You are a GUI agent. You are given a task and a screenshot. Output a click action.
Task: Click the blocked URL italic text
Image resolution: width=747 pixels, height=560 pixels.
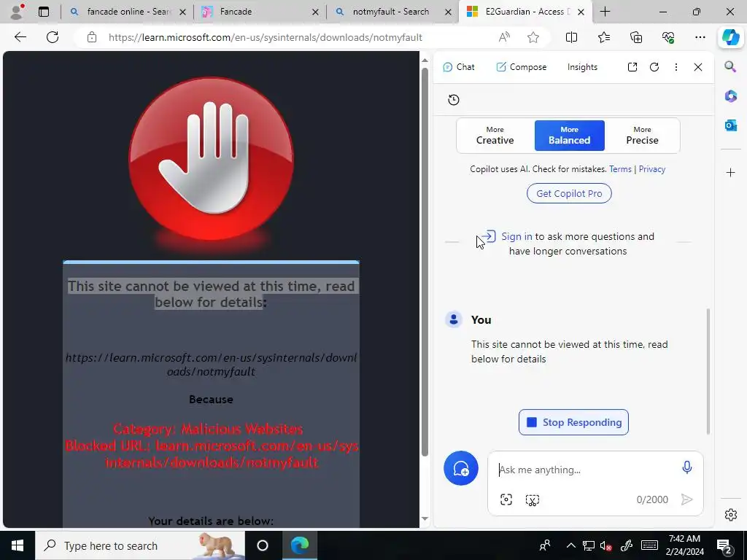tap(211, 365)
